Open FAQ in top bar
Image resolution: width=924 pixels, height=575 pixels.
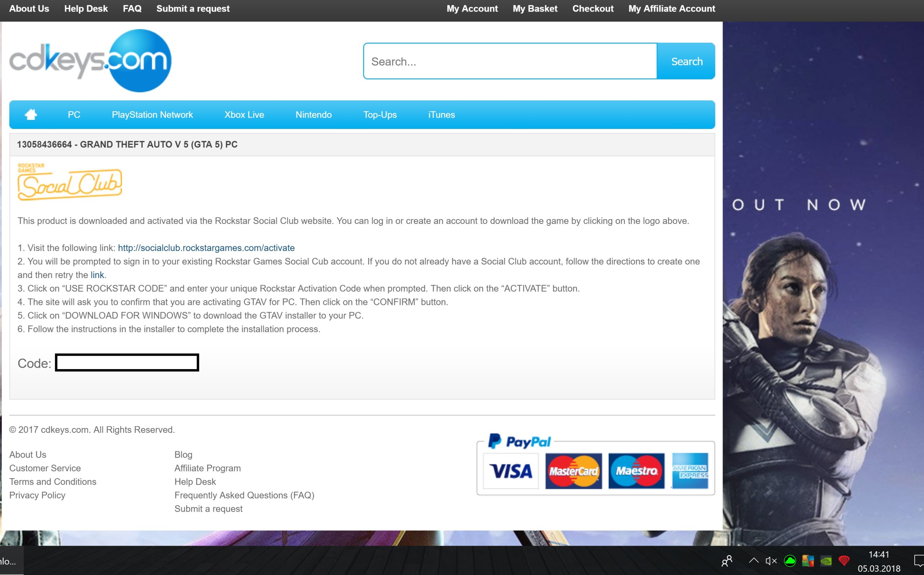(132, 9)
